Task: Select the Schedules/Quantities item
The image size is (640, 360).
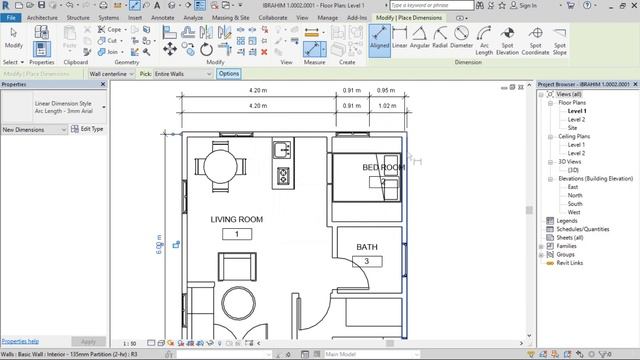Action: pos(582,229)
